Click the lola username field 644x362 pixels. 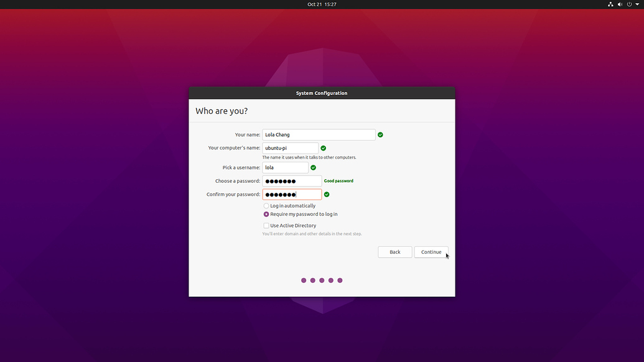click(x=286, y=167)
